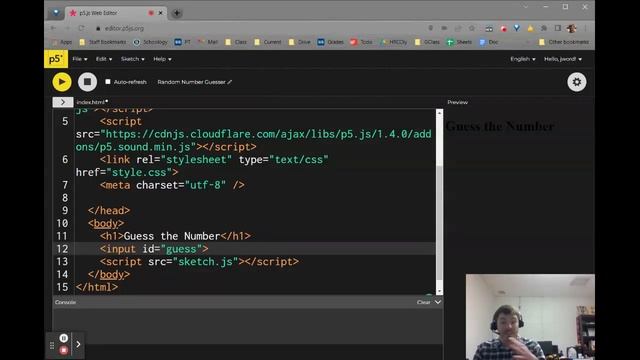
Task: Open the Hello account dropdown
Action: [562, 59]
